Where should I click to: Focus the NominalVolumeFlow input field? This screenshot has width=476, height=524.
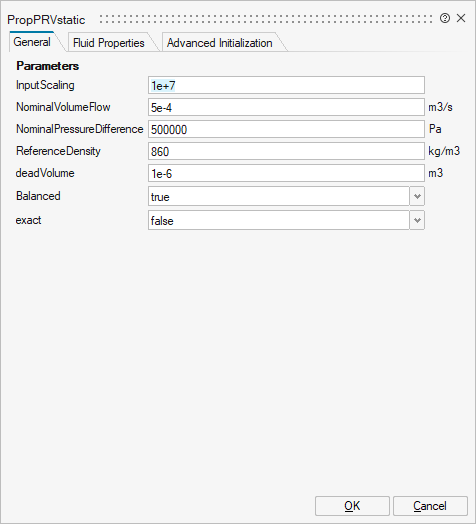[286, 107]
